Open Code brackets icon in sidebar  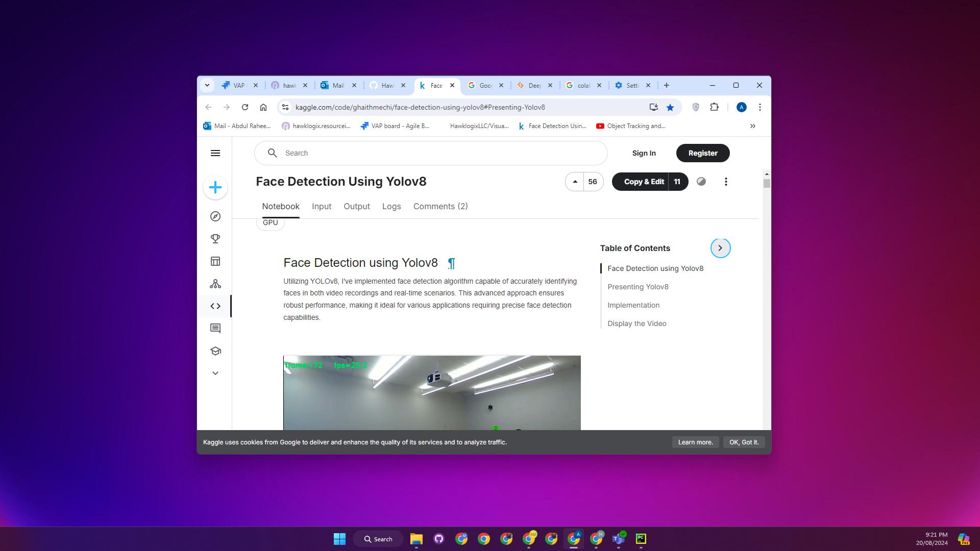point(215,306)
